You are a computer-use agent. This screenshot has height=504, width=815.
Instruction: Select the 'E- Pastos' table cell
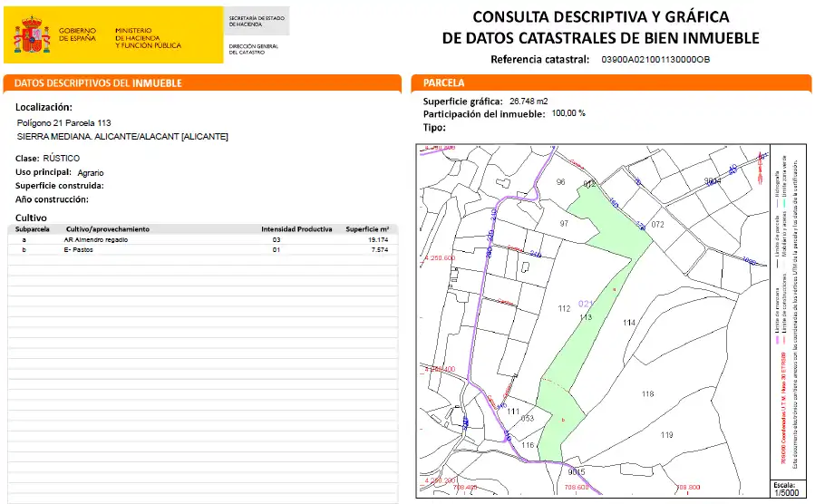click(x=79, y=250)
